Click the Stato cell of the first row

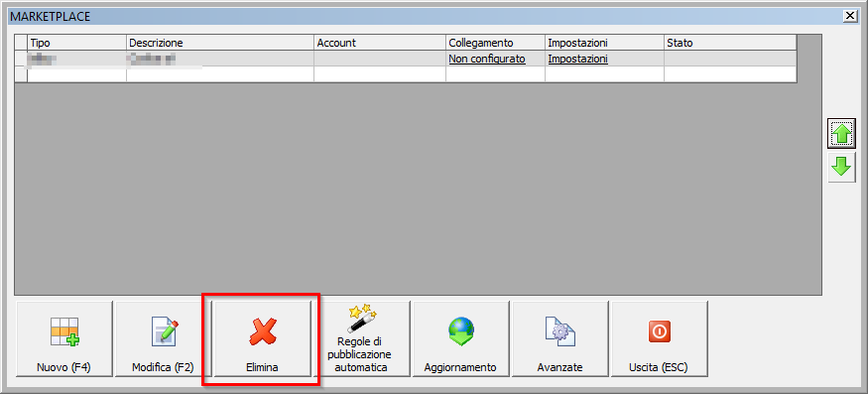730,59
